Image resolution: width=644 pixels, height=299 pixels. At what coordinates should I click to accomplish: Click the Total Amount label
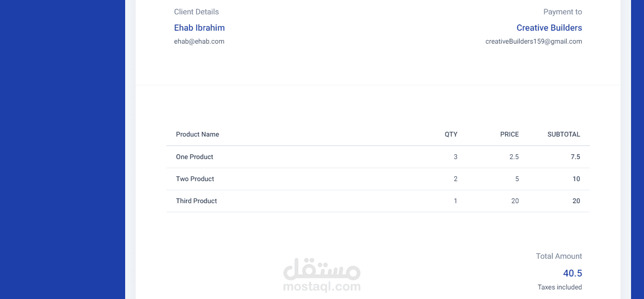(559, 256)
